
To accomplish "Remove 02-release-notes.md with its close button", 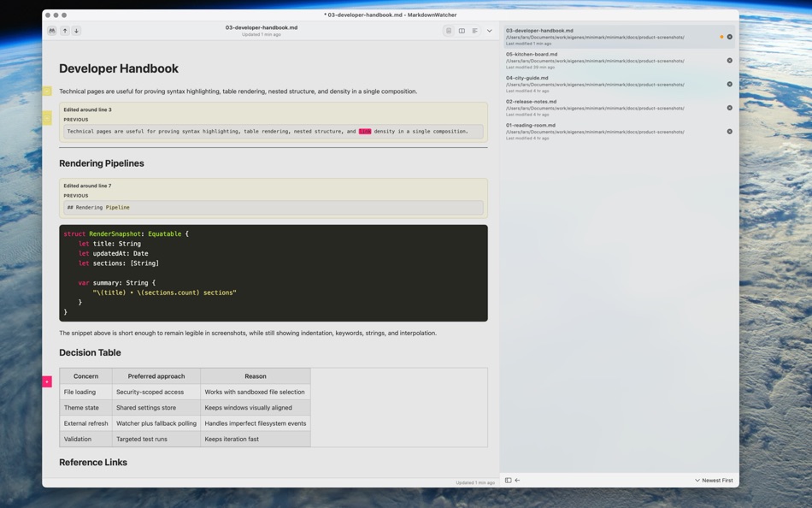I will [729, 107].
